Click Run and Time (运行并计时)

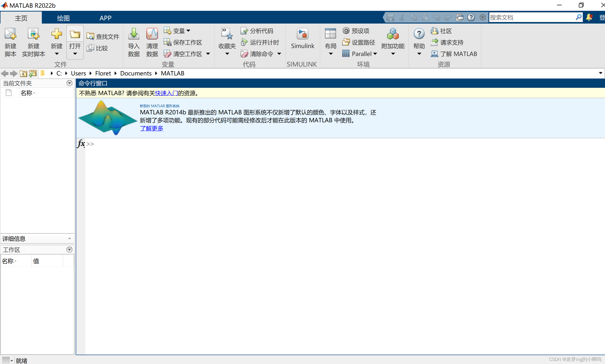pos(260,43)
